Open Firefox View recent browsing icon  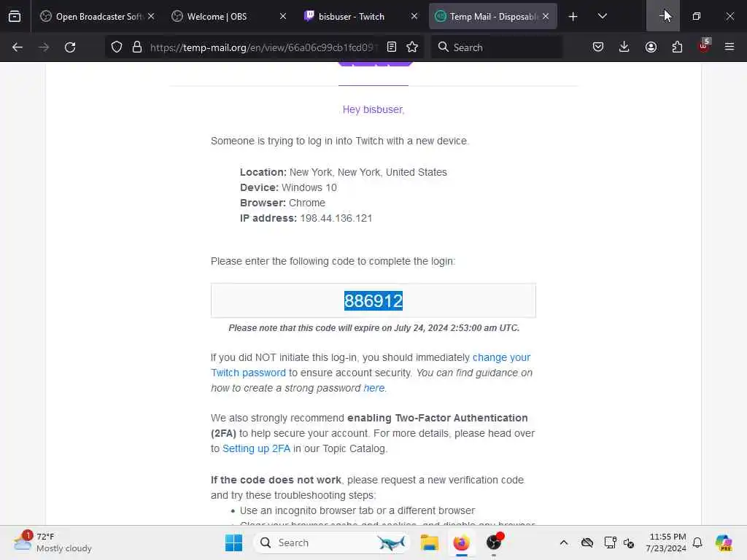15,16
